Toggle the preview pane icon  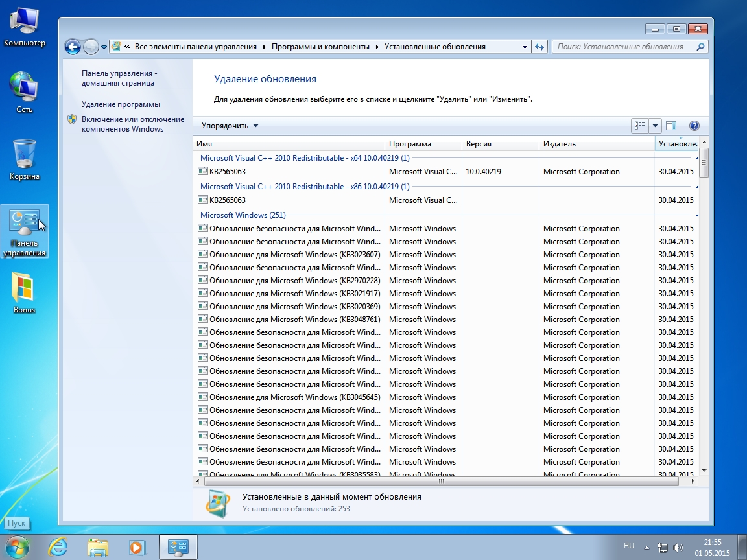click(671, 126)
